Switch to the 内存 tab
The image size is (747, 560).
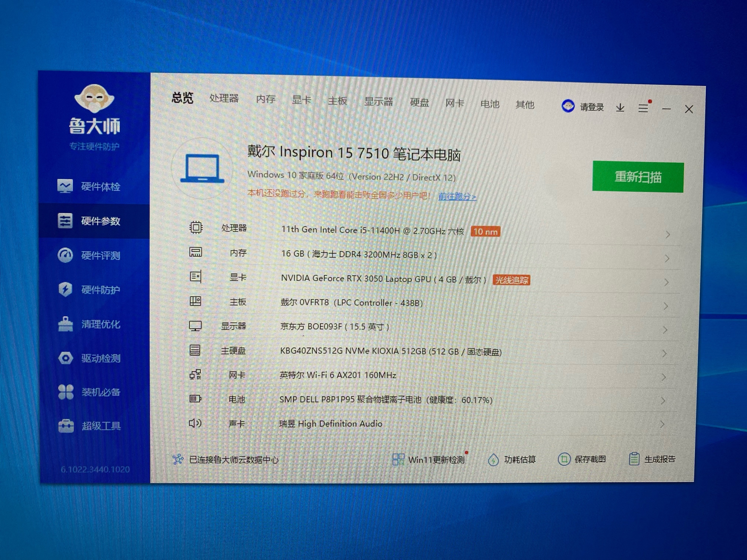[x=266, y=99]
